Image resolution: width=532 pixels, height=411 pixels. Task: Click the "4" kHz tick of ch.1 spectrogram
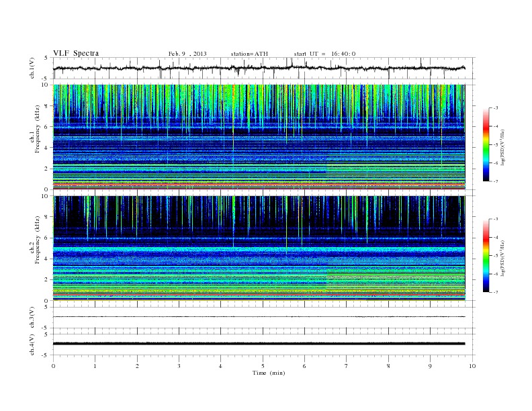[46, 148]
